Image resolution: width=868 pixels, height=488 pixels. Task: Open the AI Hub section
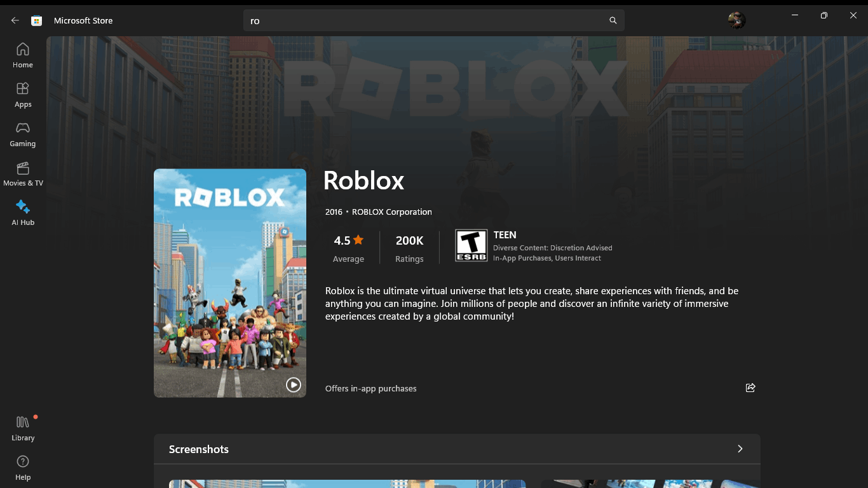click(23, 213)
